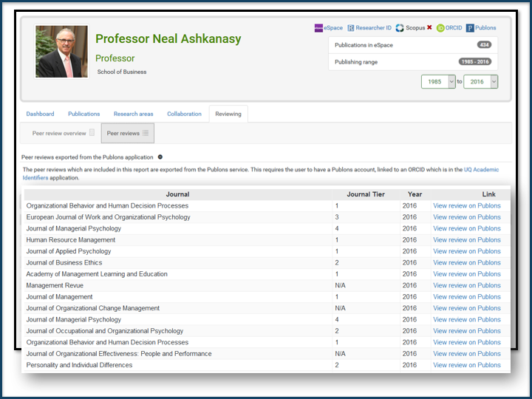Click the Publishing range label
532x399 pixels.
pyautogui.click(x=356, y=62)
